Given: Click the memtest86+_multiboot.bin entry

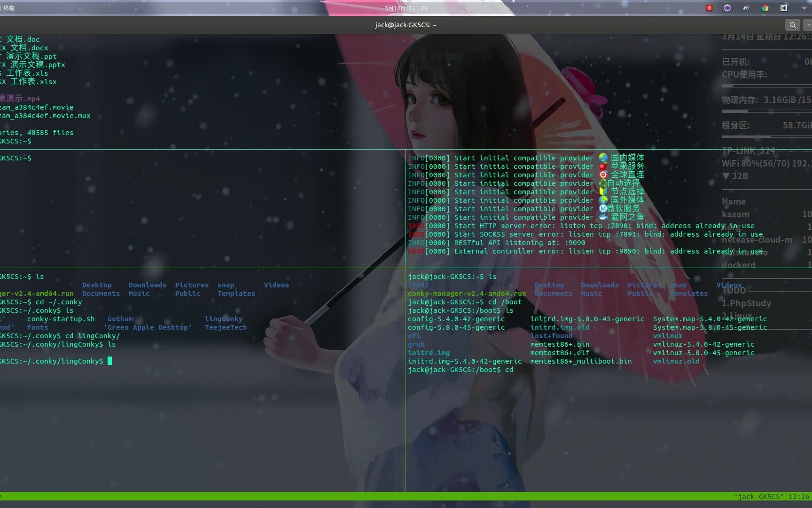Looking at the screenshot, I should click(581, 361).
